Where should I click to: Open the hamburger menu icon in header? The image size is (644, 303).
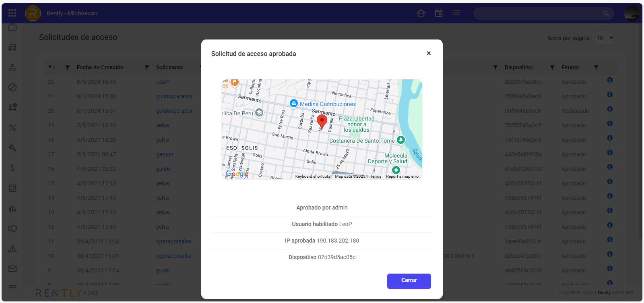click(456, 13)
